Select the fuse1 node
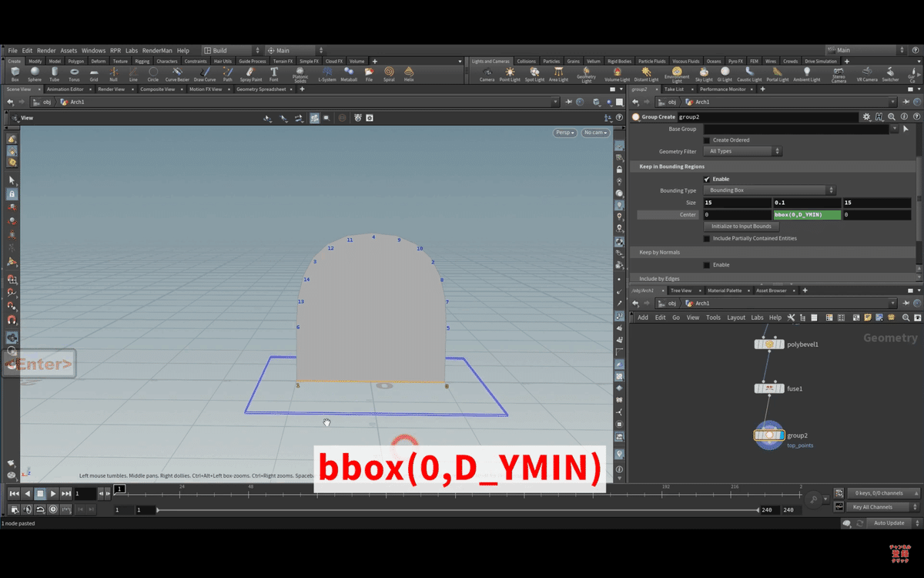 tap(769, 388)
